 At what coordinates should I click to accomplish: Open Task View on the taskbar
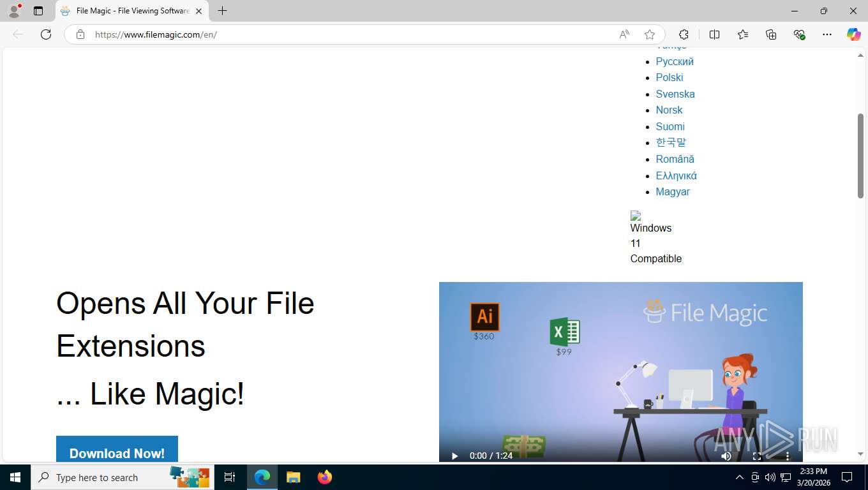(x=230, y=477)
